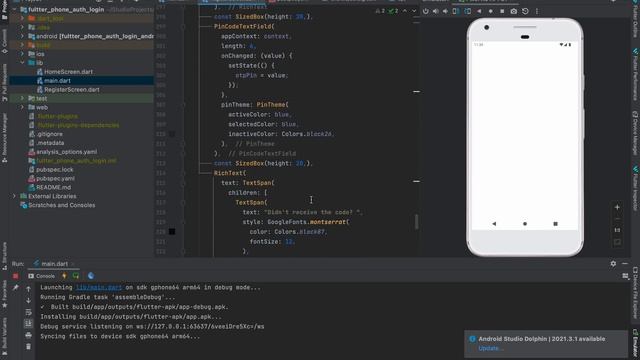This screenshot has width=640, height=360.
Task: Open HomeScreen.dart file
Action: point(68,72)
